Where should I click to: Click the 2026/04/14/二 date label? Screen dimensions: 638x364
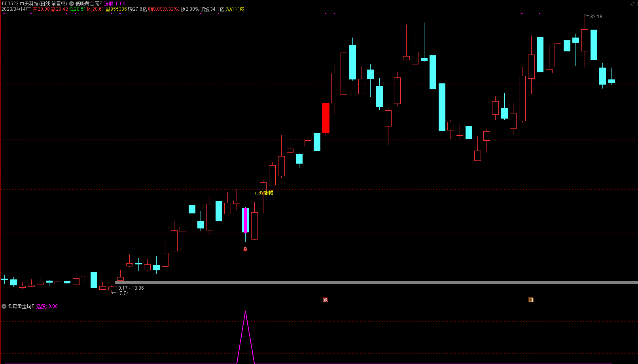(16, 9)
